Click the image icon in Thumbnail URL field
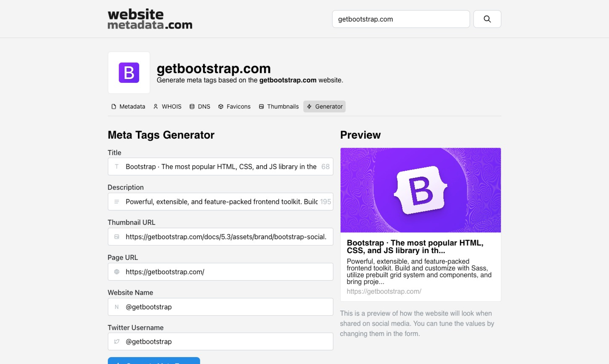Screen dimensions: 609x364 117,236
